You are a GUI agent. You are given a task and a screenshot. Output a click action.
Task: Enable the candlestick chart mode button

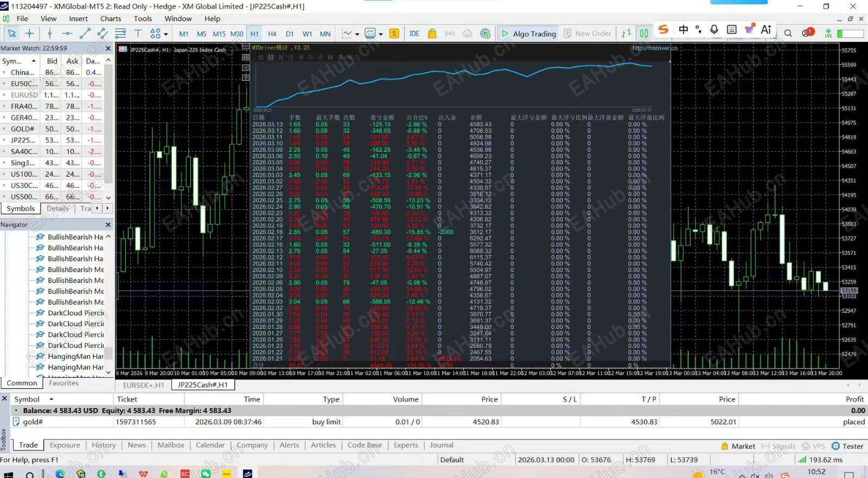point(644,34)
